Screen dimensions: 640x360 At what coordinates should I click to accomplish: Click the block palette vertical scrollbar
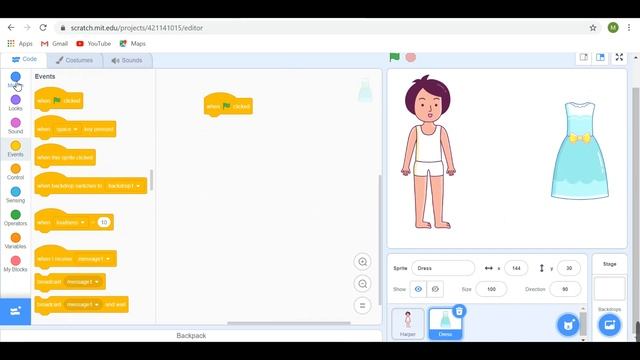(151, 180)
